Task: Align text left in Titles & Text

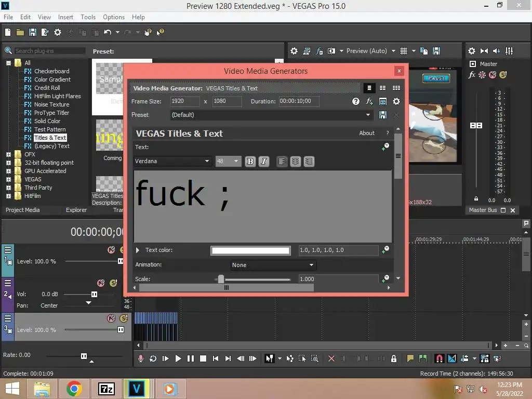Action: click(x=282, y=162)
